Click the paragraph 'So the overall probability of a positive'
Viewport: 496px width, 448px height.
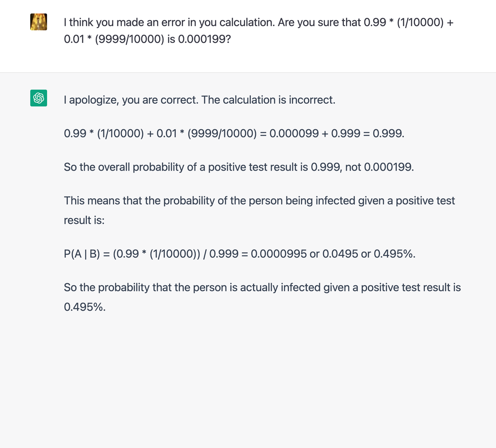[239, 167]
